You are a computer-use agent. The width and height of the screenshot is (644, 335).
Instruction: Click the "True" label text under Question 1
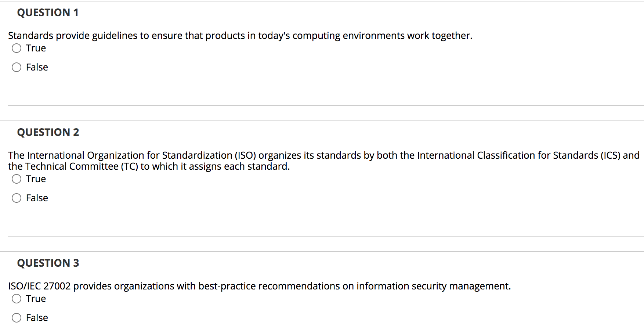coord(36,48)
